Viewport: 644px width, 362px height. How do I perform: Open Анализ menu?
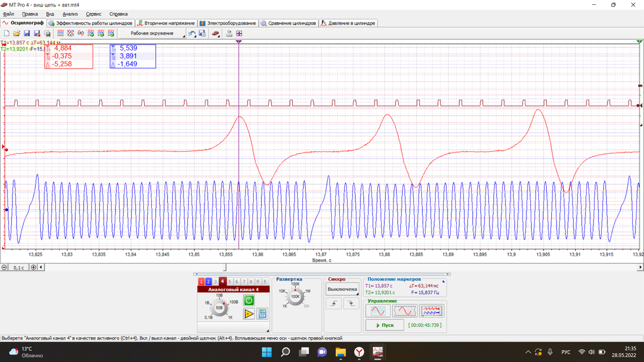pyautogui.click(x=70, y=14)
